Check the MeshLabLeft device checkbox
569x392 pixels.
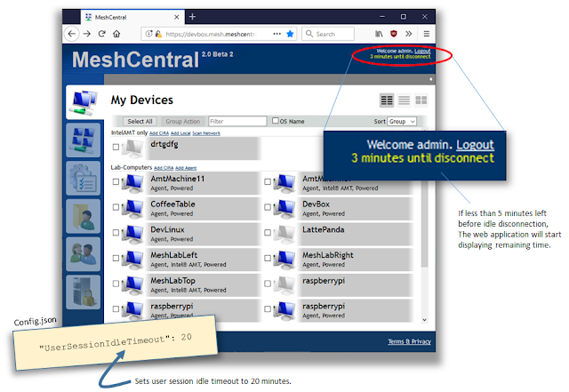click(x=116, y=258)
